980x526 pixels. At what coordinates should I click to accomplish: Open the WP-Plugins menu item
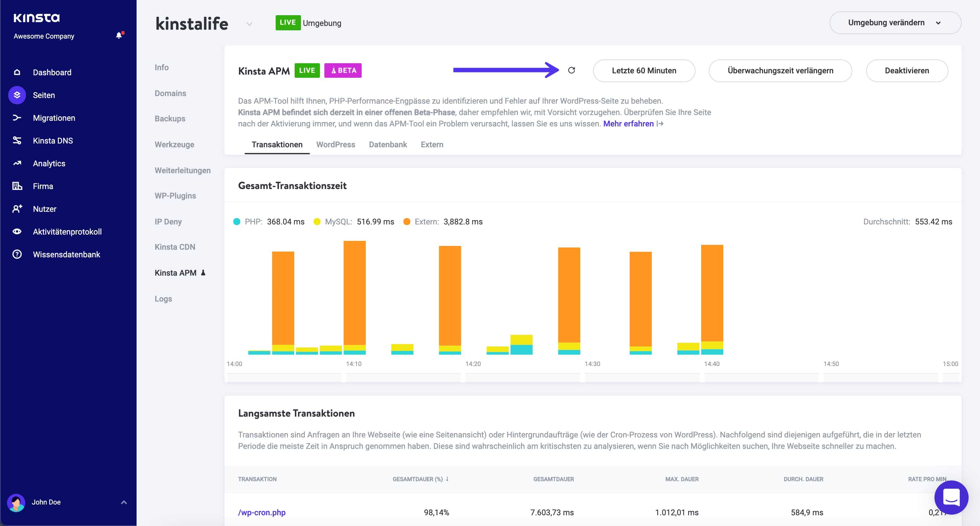tap(175, 196)
